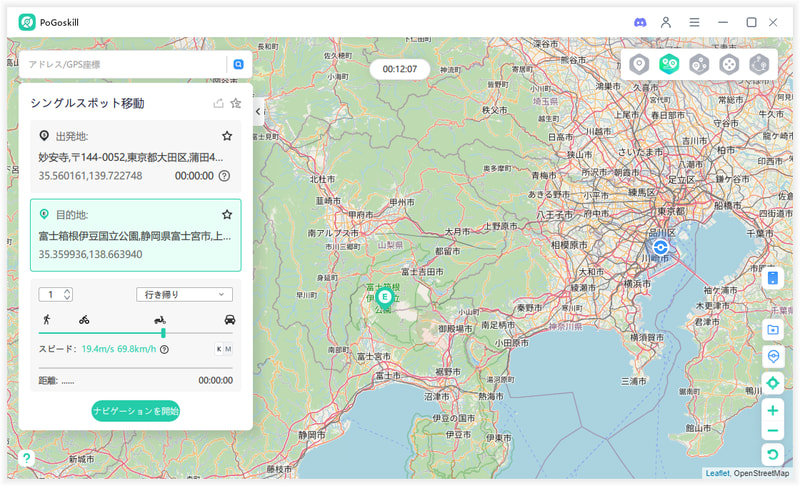The image size is (800, 486).
Task: Open the phone device icon on right sidebar
Action: click(772, 278)
